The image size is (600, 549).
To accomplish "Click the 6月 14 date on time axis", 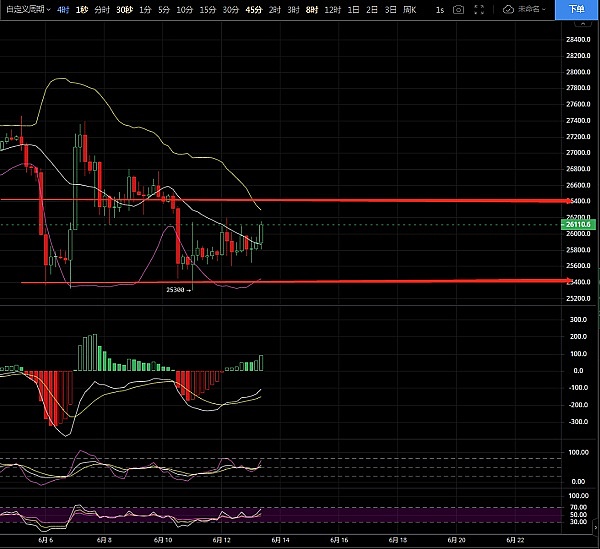I will (x=280, y=538).
